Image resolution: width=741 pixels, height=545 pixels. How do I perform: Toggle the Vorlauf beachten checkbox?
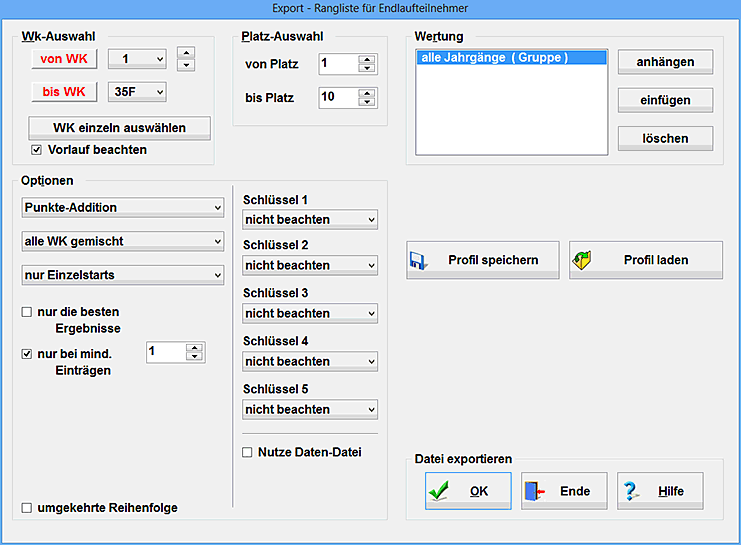tap(37, 150)
